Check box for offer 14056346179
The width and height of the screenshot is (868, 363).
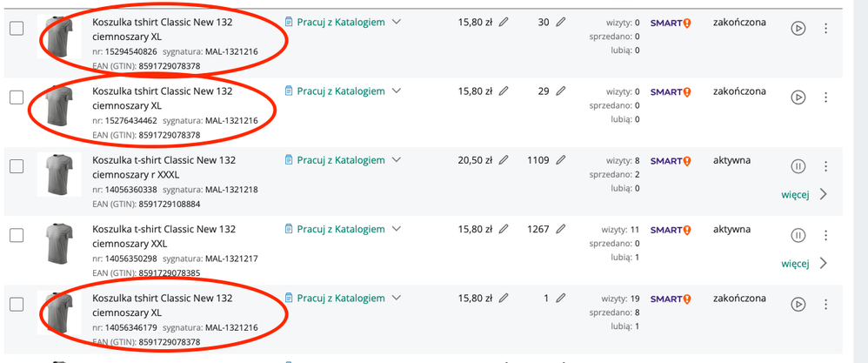tap(17, 305)
